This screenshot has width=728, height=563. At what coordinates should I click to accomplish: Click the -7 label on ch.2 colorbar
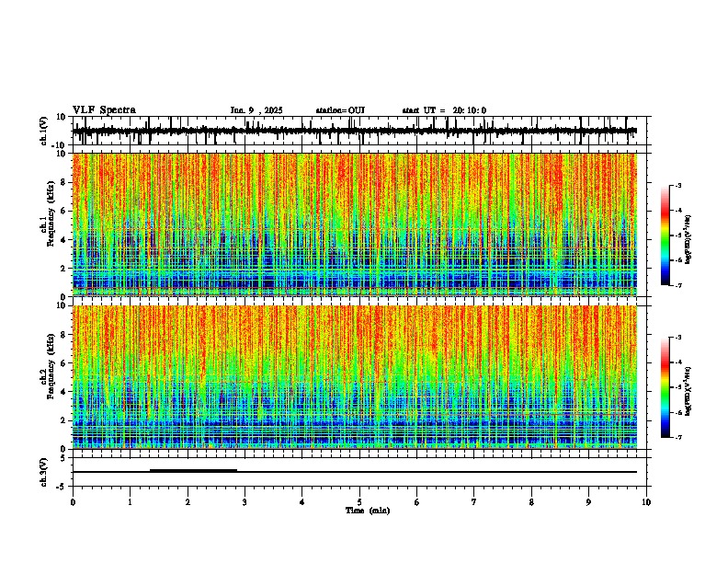click(x=677, y=437)
